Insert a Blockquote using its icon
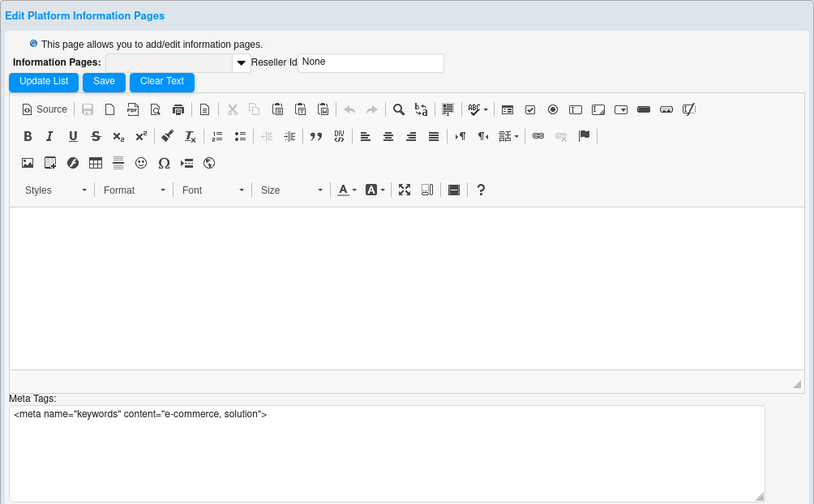 316,136
